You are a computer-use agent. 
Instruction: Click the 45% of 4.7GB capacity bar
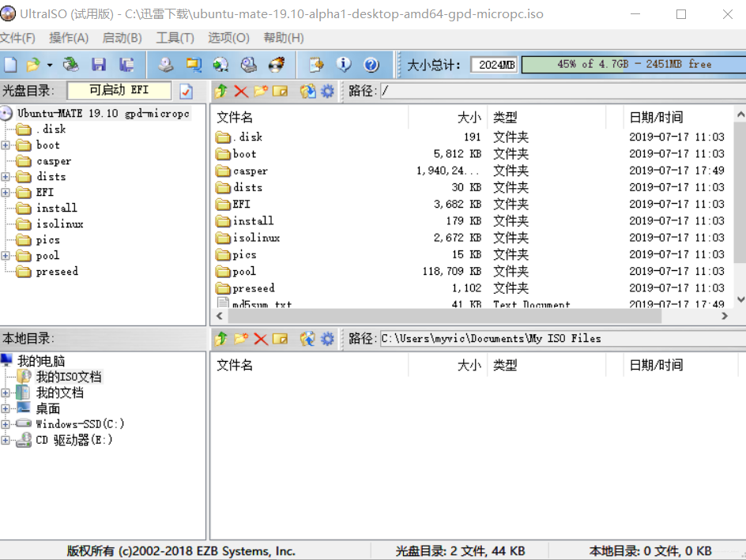634,65
